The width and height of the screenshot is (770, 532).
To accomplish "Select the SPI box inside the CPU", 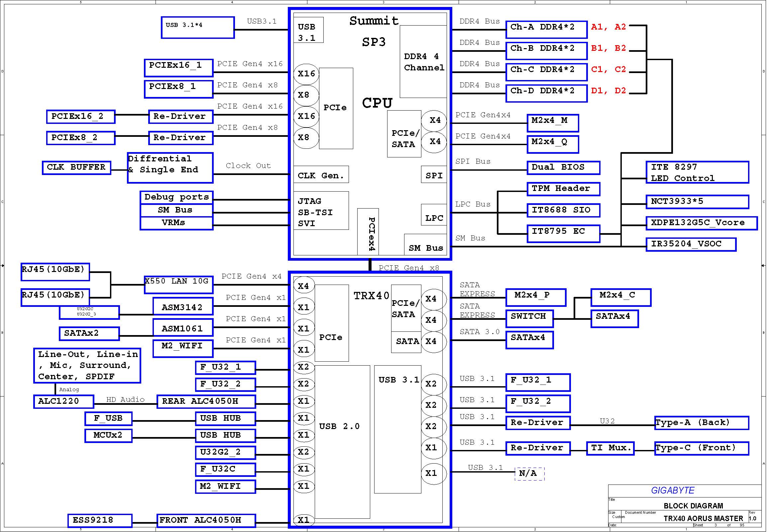I will pyautogui.click(x=434, y=175).
